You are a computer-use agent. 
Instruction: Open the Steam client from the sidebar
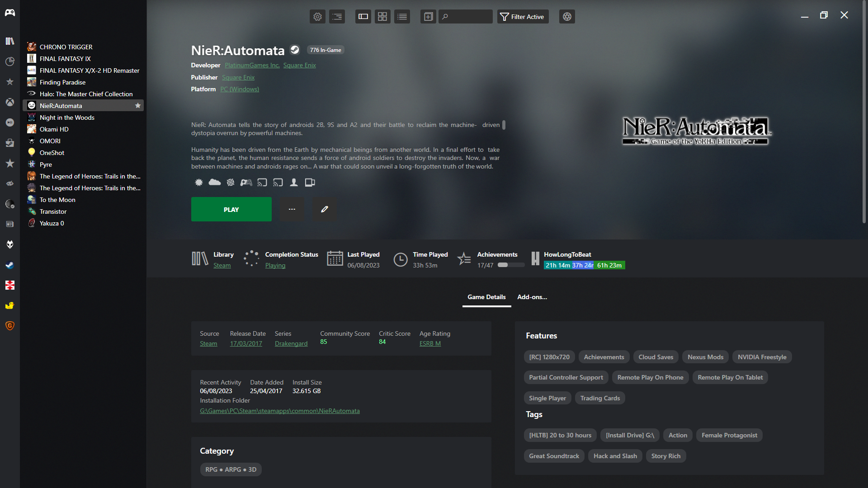pyautogui.click(x=10, y=265)
